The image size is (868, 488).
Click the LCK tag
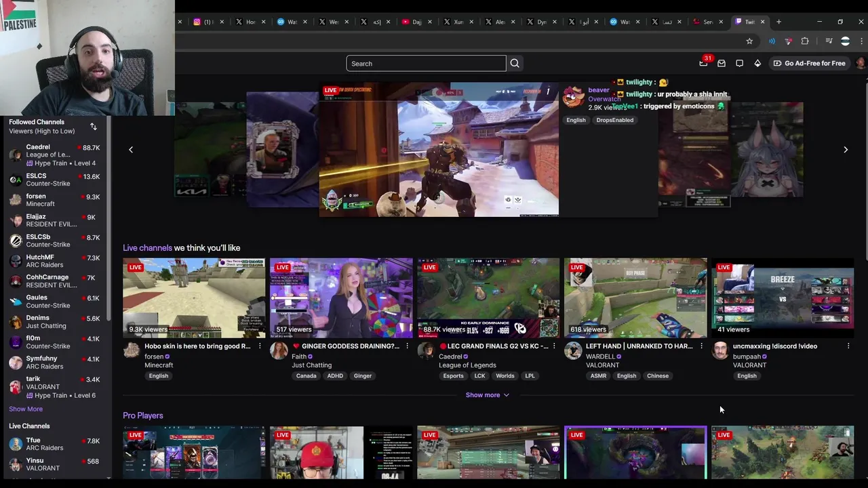(479, 376)
